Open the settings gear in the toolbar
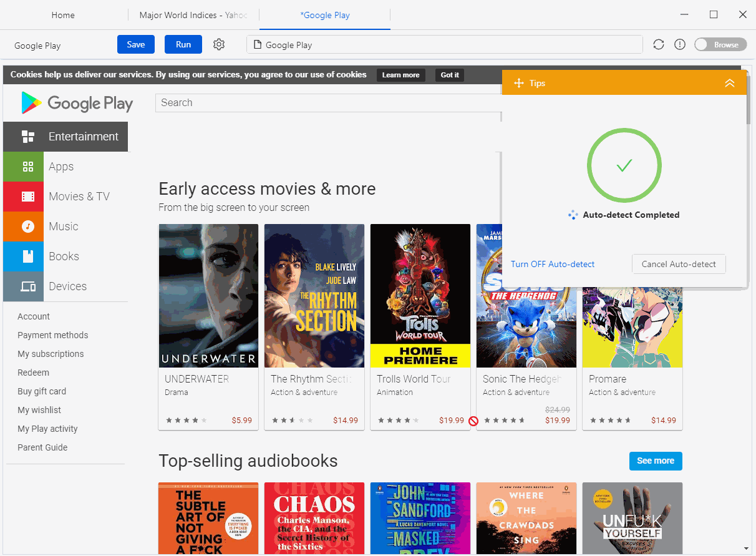Viewport: 756px width, 556px height. 219,44
